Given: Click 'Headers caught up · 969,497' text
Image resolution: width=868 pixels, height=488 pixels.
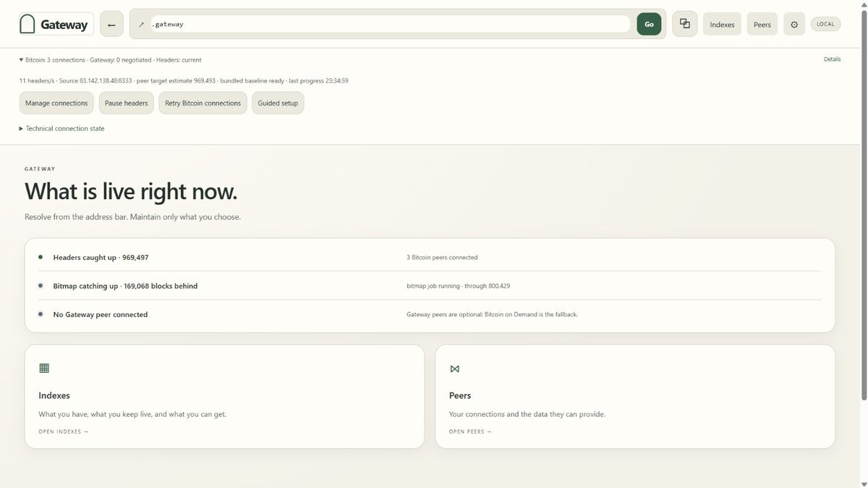Looking at the screenshot, I should (101, 257).
